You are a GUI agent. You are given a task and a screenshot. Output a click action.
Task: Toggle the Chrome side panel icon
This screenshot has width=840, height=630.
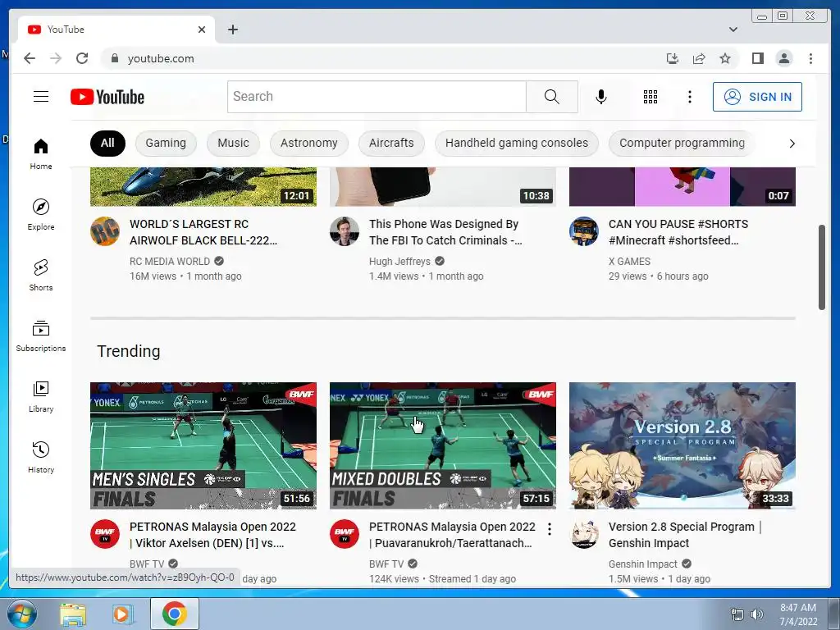click(x=757, y=58)
